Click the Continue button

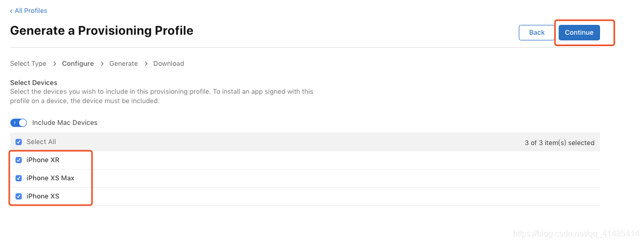[x=579, y=32]
